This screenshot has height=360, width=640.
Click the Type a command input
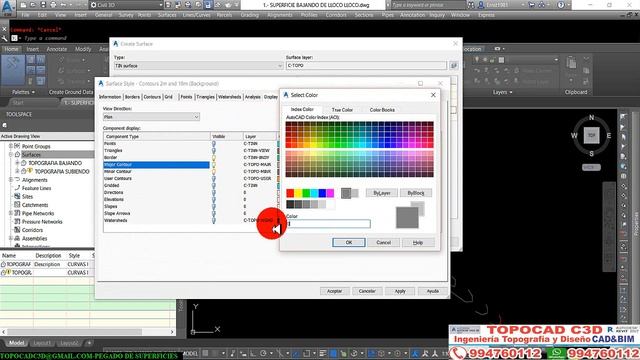coord(45,38)
